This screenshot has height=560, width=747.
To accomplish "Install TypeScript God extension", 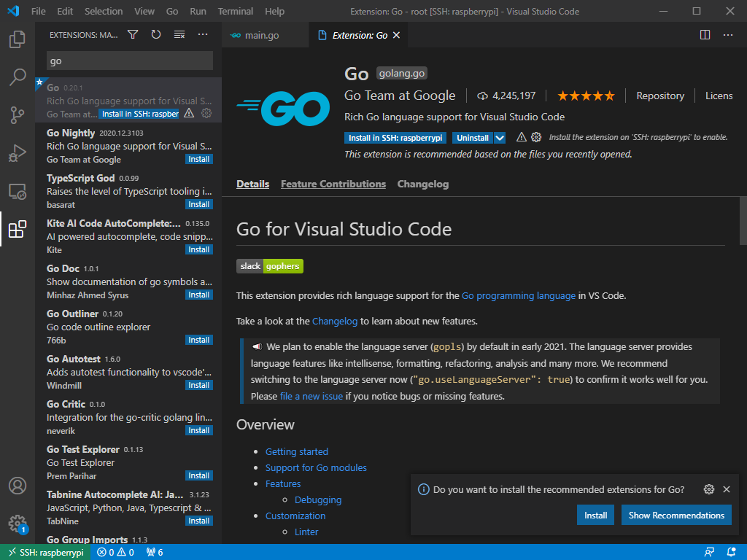I will click(198, 204).
